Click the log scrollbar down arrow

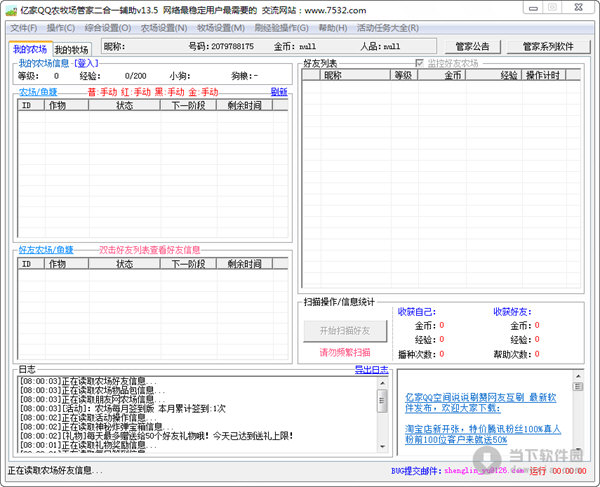[382, 446]
